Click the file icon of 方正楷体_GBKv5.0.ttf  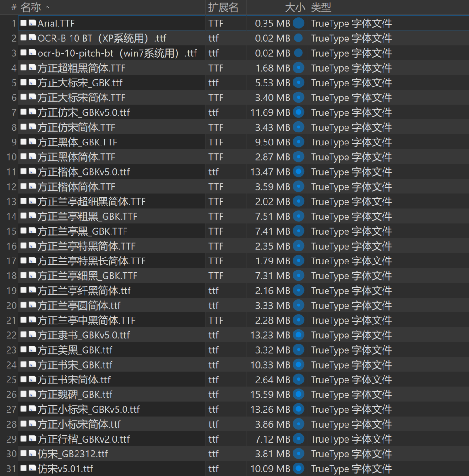(33, 171)
